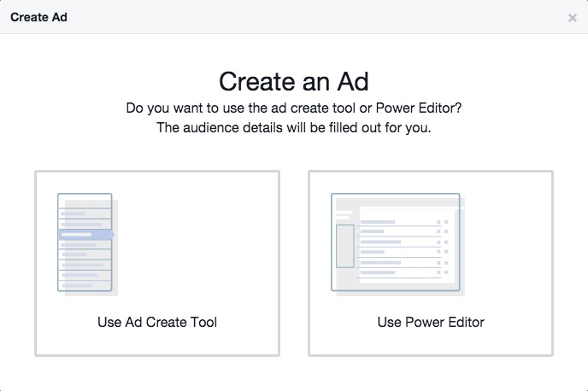This screenshot has width=588, height=391.
Task: Choose the Power Editor option card
Action: [431, 263]
